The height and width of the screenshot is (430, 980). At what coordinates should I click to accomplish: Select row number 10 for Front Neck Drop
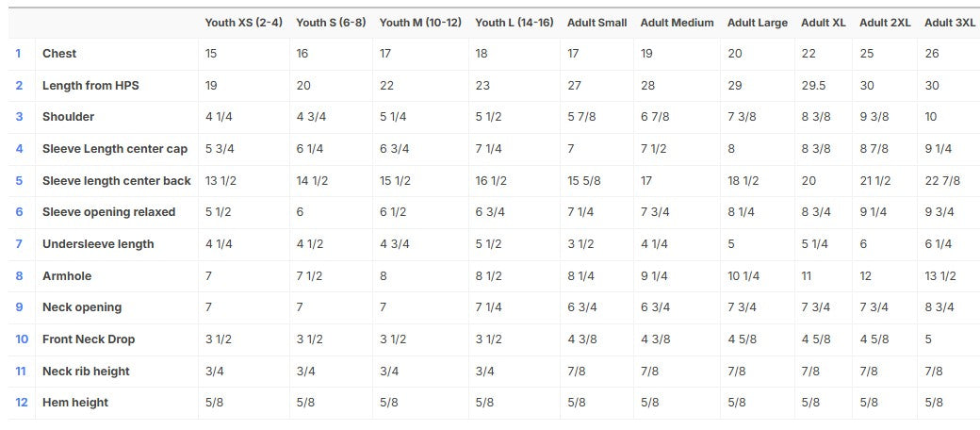(x=21, y=339)
